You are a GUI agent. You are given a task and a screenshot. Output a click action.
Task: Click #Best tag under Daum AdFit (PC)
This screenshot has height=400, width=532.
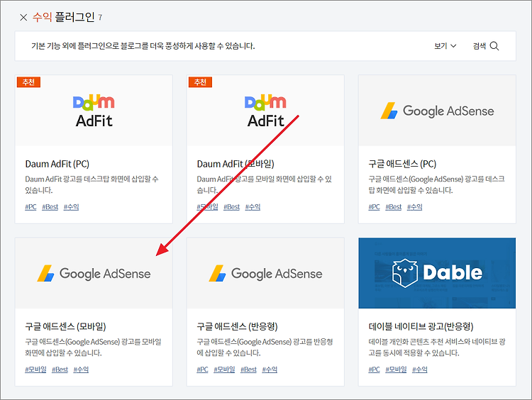(50, 207)
